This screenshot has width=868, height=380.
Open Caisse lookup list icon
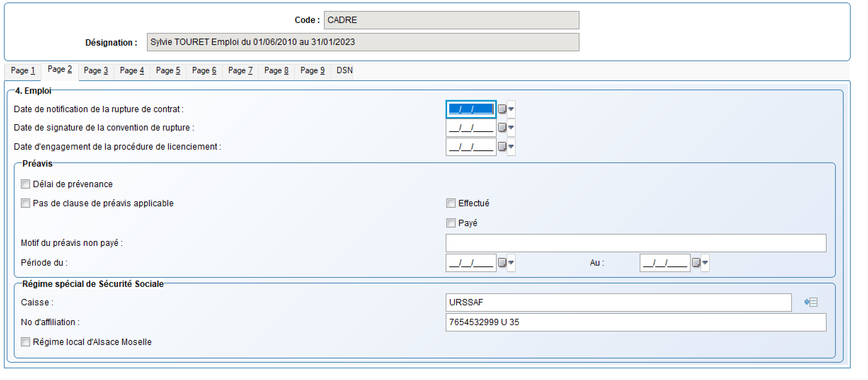pos(811,302)
